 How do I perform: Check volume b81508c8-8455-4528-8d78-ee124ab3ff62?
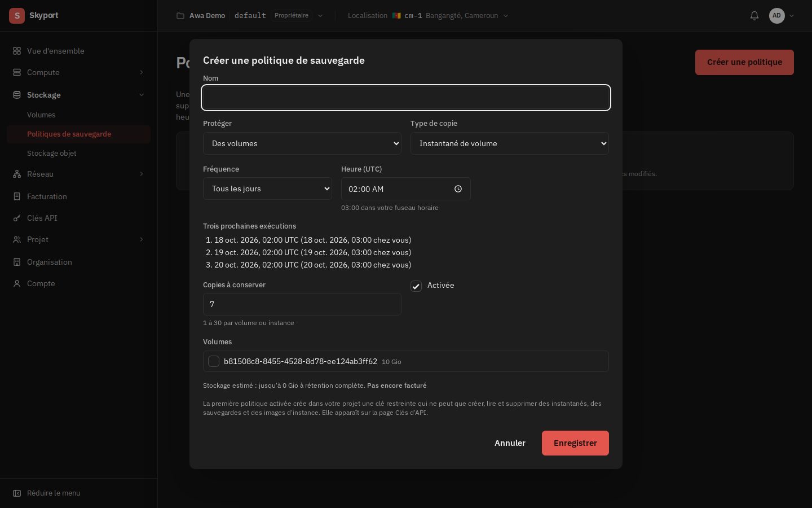pyautogui.click(x=214, y=361)
